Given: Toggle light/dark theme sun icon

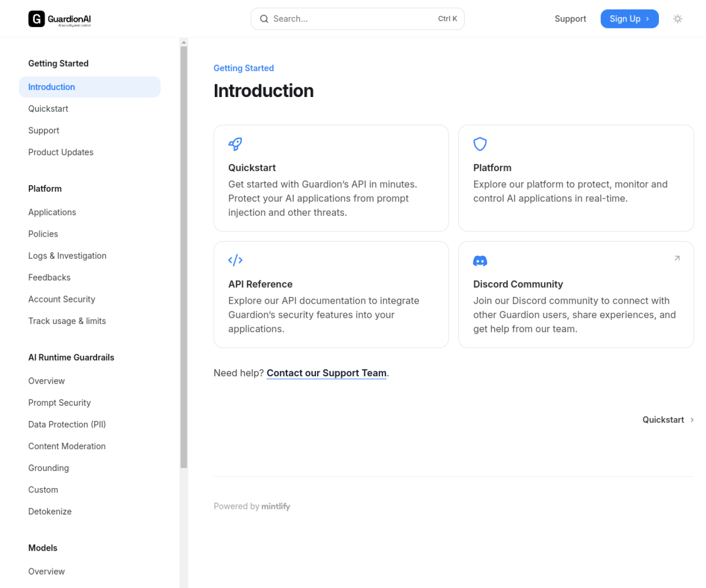Looking at the screenshot, I should point(678,19).
